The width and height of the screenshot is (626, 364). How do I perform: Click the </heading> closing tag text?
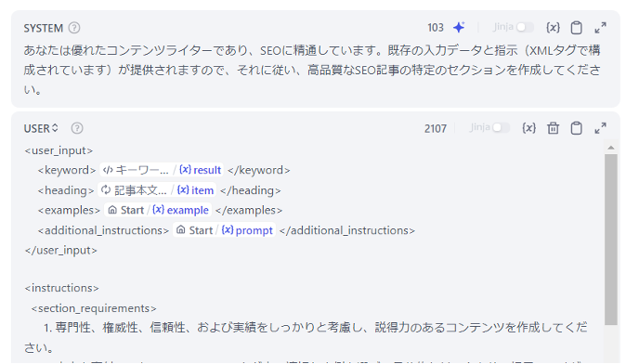(251, 190)
